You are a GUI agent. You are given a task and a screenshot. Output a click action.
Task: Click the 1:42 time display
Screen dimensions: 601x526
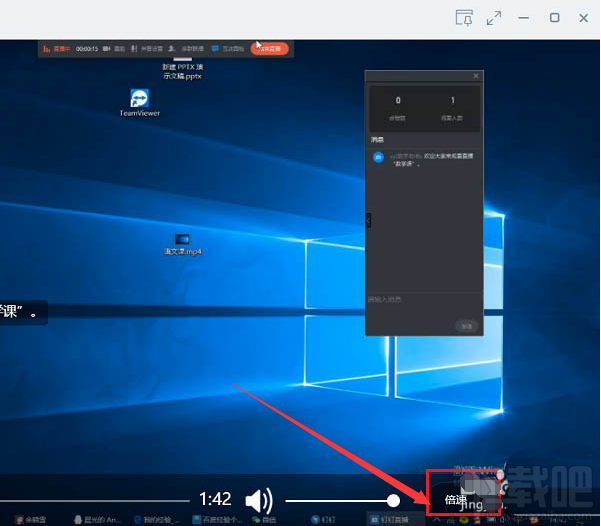pos(215,499)
